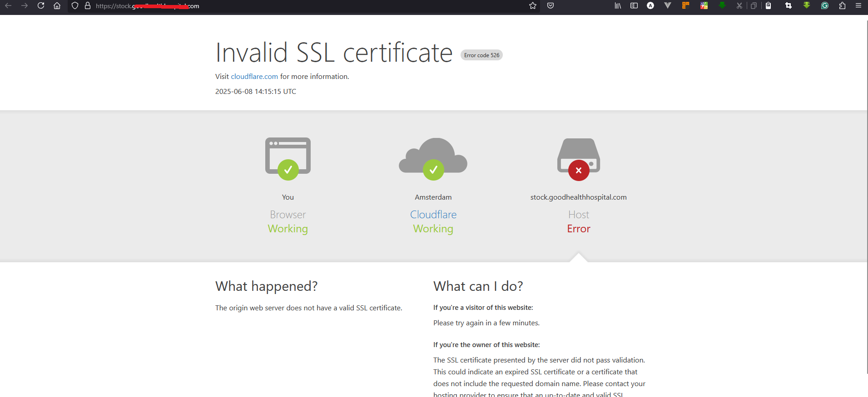Open the browser hamburger menu

(x=858, y=6)
